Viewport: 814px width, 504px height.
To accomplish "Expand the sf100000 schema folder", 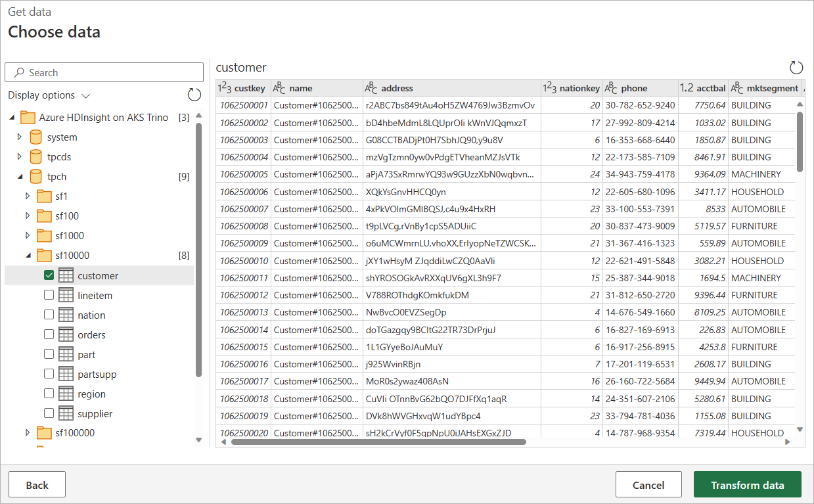I will click(x=28, y=433).
